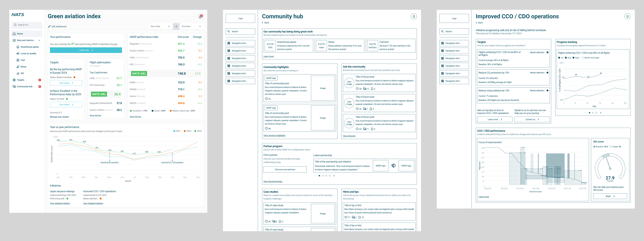Select the Sept radio button in Progress tracking
This screenshot has width=644, height=241.
point(573,58)
